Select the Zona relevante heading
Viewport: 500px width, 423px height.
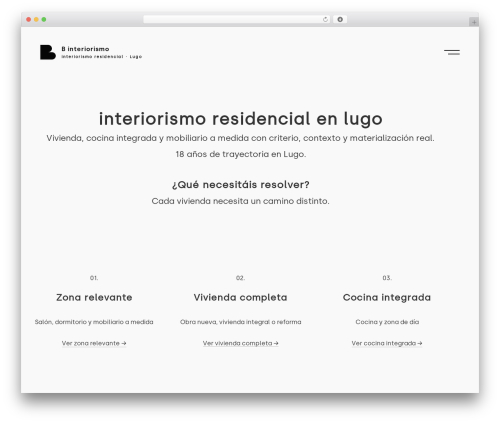tap(94, 297)
